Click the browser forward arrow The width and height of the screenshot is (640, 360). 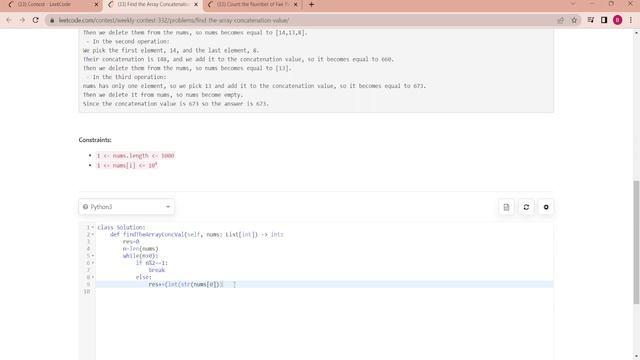point(22,20)
